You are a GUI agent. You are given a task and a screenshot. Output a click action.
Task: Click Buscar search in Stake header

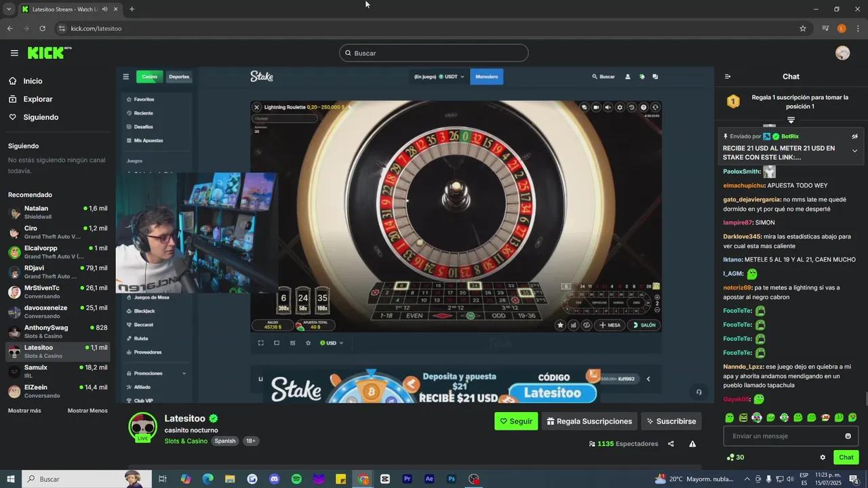pyautogui.click(x=604, y=77)
